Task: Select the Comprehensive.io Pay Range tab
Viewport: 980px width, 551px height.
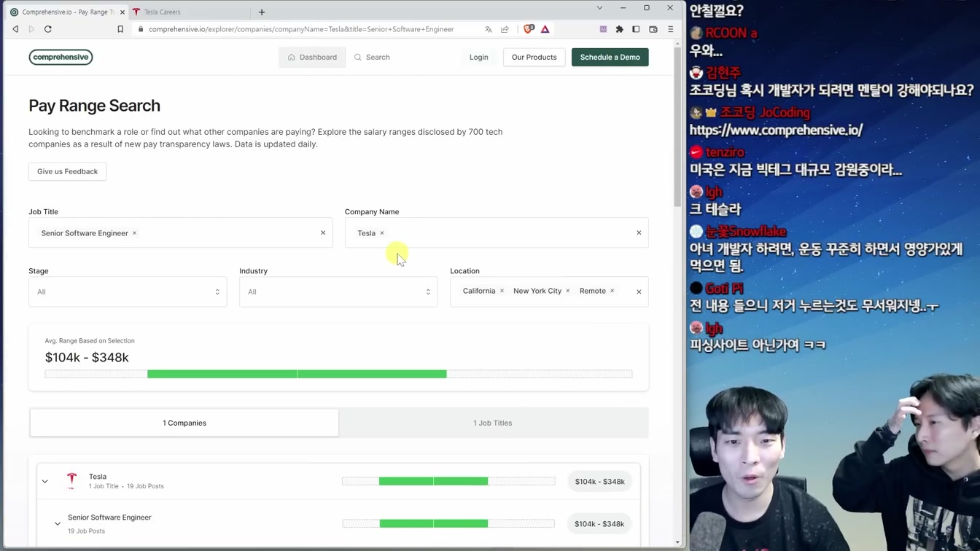Action: pos(67,12)
